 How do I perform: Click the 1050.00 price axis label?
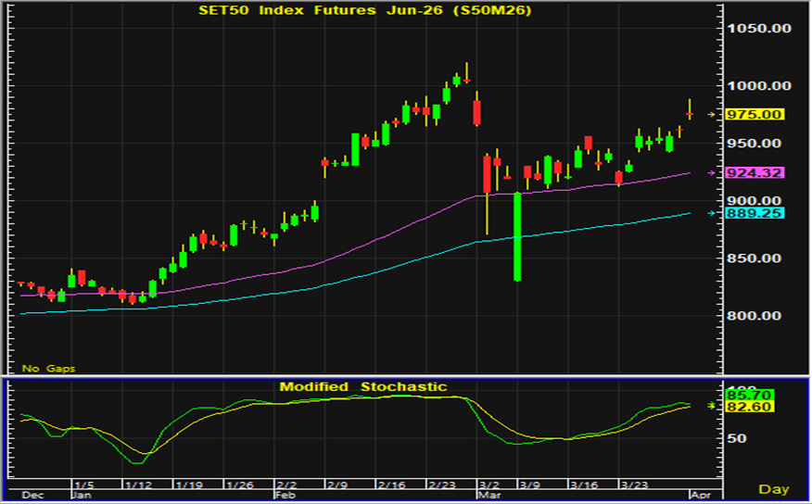[x=759, y=29]
